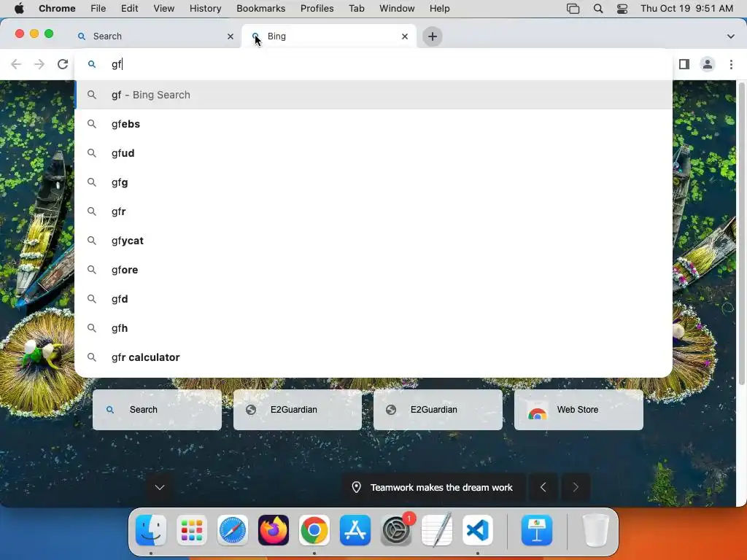
Task: Click Chrome icon in the Dock
Action: pyautogui.click(x=314, y=530)
